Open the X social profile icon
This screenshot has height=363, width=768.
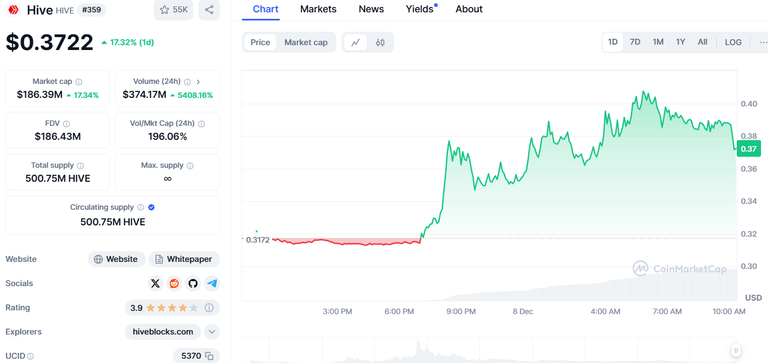(x=155, y=283)
